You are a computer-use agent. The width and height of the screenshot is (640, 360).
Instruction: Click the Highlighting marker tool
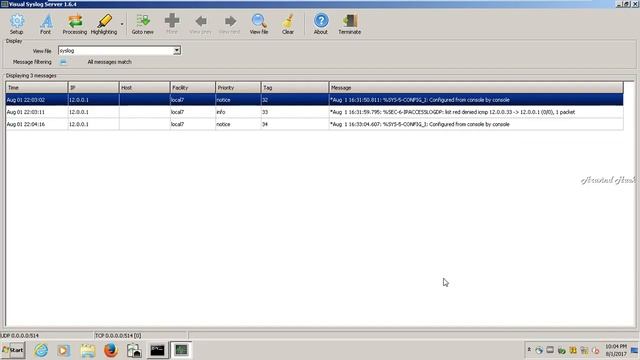(104, 24)
